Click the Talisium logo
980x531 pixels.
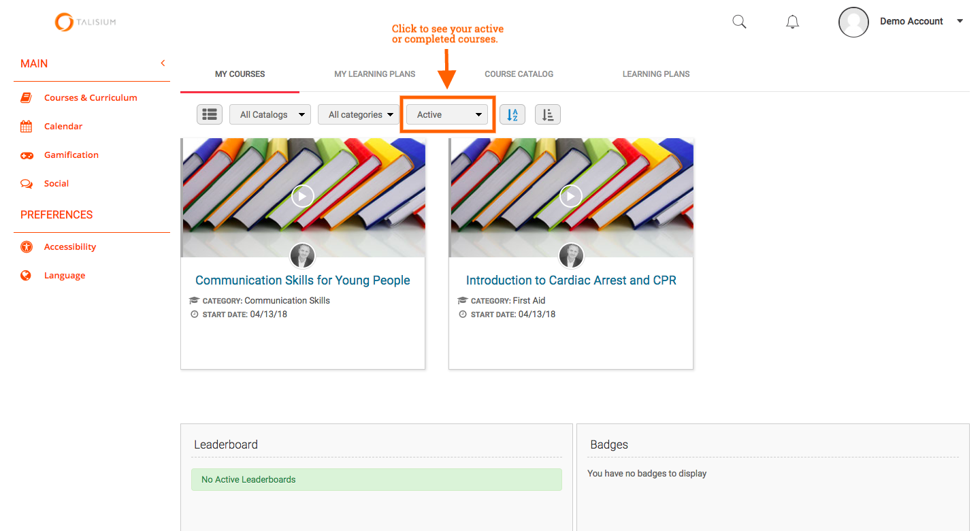tap(86, 22)
